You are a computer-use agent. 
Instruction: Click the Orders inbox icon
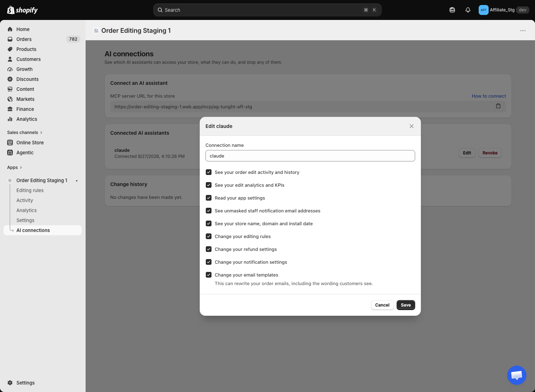[10, 39]
